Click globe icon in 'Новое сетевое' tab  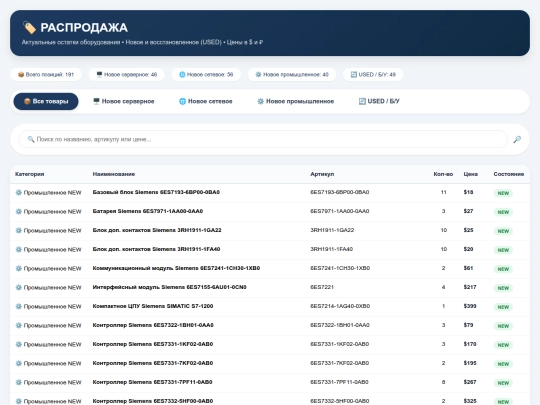(x=183, y=101)
